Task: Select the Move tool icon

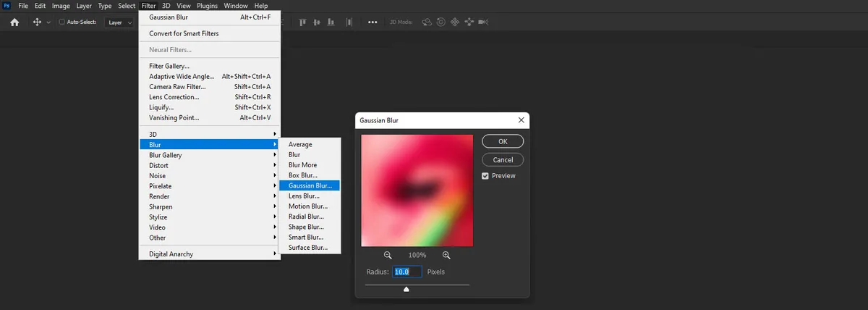Action: [38, 22]
